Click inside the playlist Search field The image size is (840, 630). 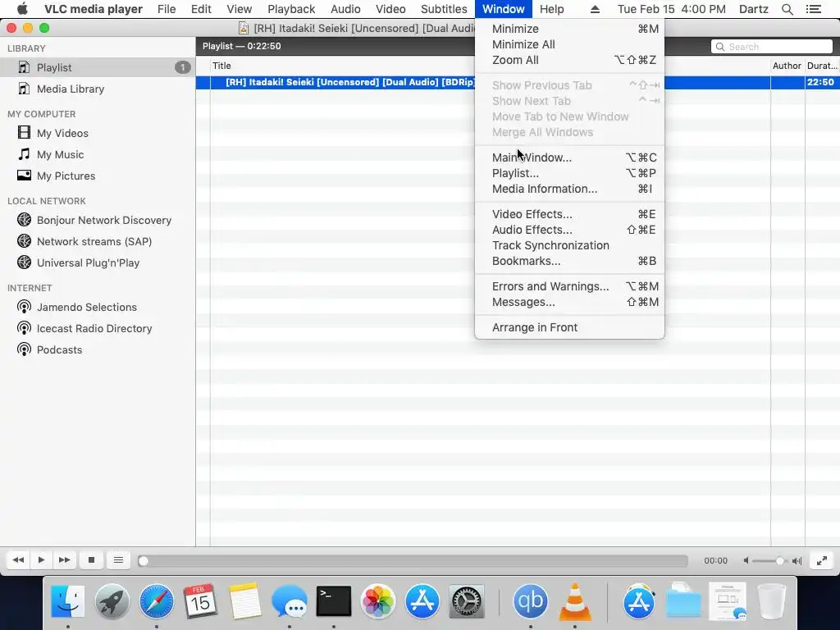click(772, 47)
